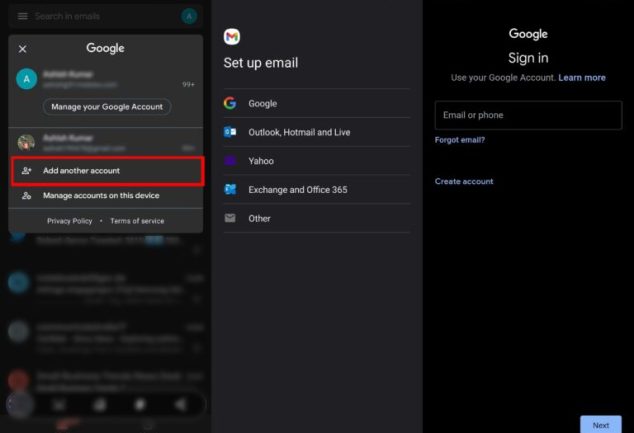Select the Outlook provider icon
This screenshot has height=433, width=634.
coord(231,132)
